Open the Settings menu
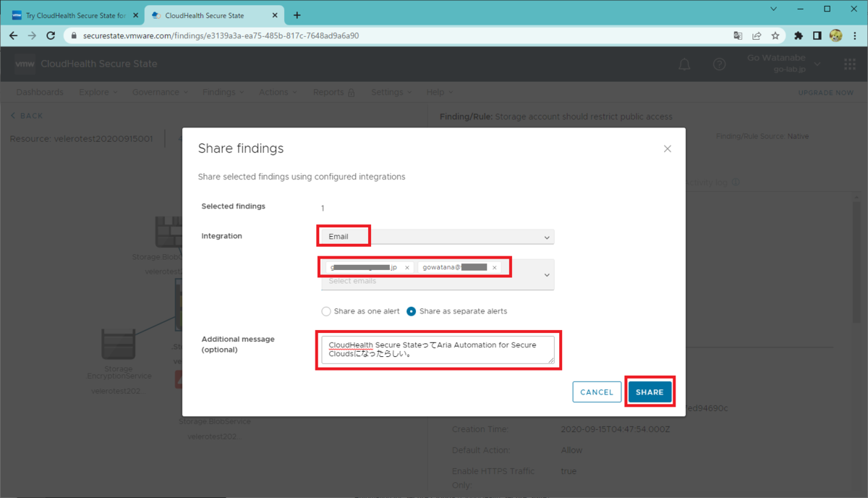 click(x=391, y=92)
